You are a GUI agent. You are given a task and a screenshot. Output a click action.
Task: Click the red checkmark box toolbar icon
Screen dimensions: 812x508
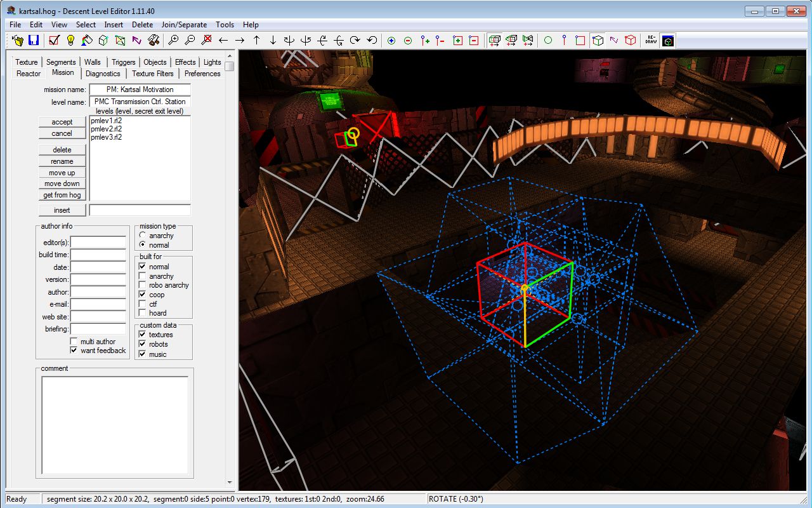54,41
